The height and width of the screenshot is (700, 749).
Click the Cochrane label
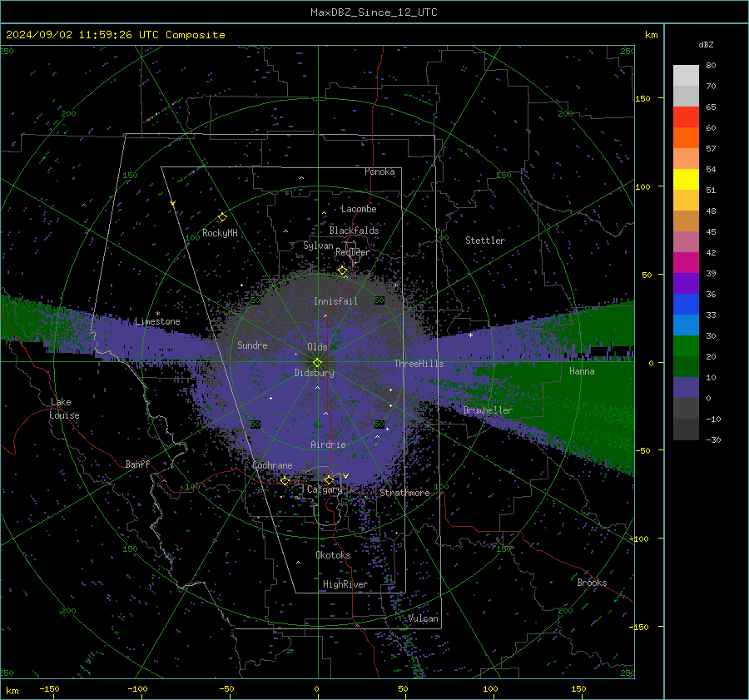click(x=272, y=465)
